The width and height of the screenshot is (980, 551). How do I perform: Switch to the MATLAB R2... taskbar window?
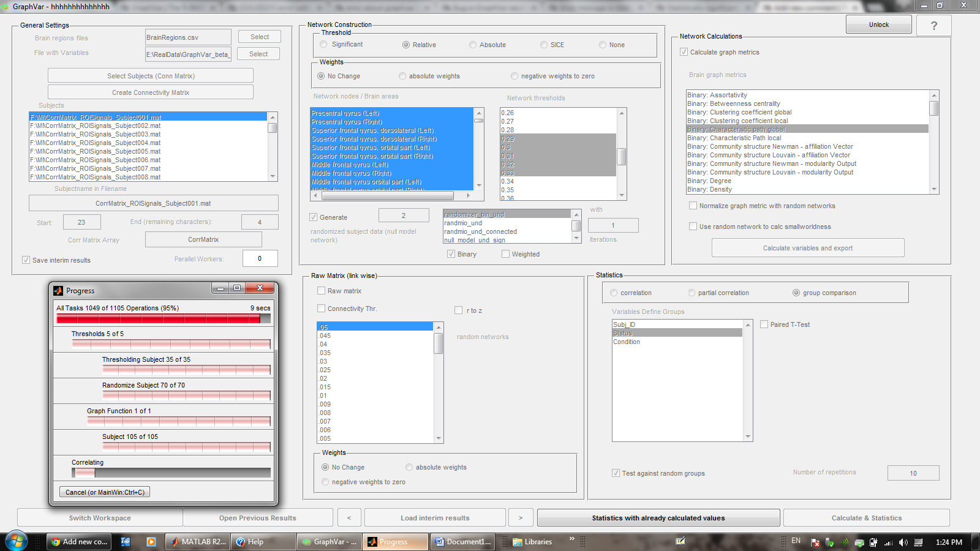[198, 542]
